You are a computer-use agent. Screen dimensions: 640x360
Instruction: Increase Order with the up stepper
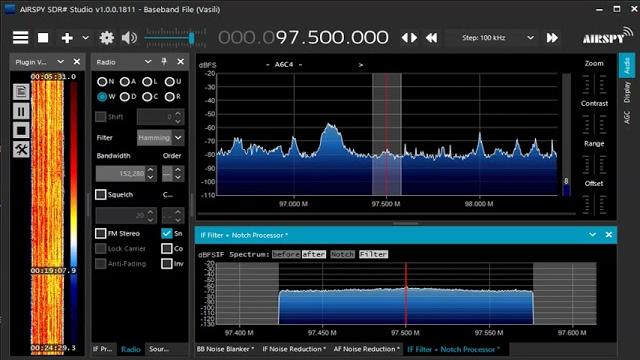click(x=178, y=170)
